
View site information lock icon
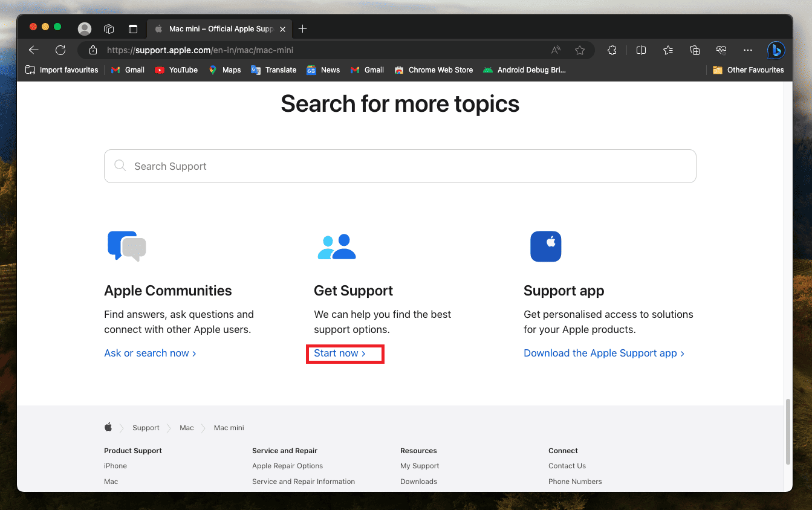coord(93,50)
